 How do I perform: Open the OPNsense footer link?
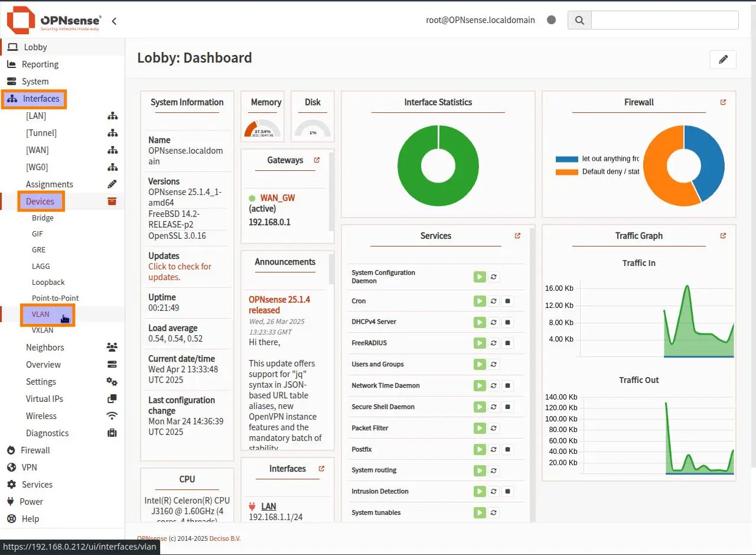click(152, 538)
